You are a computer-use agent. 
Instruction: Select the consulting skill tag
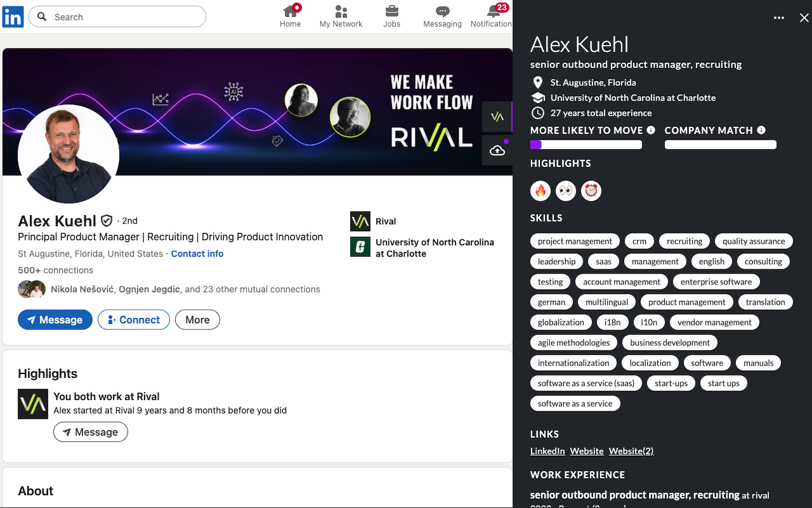[x=763, y=261]
